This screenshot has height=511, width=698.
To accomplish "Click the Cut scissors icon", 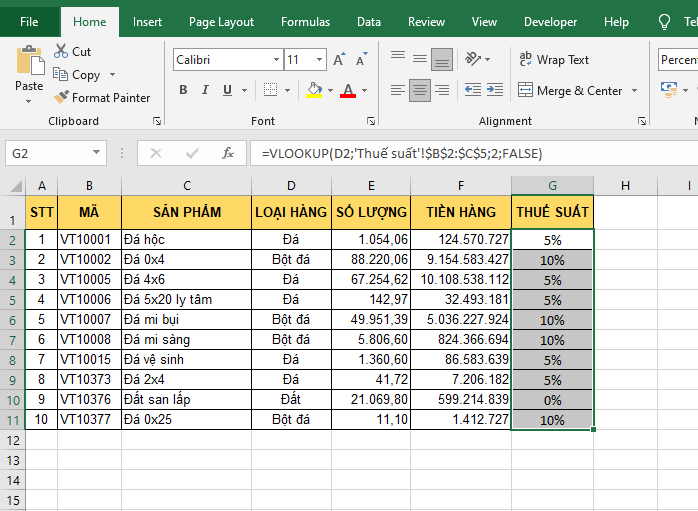I will tap(61, 52).
